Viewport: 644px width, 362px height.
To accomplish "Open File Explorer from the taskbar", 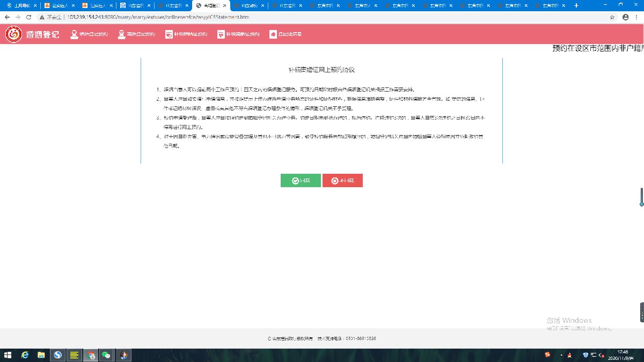I will (41, 355).
